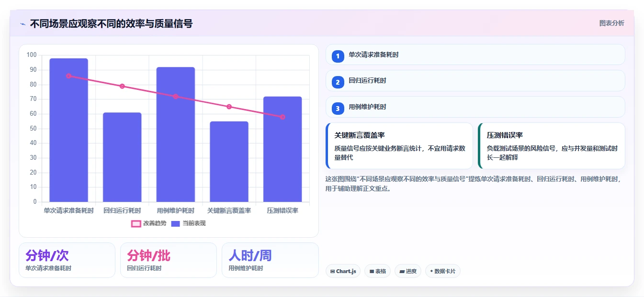
Task: Select list item 单次请求准备耗时
Action: [x=475, y=55]
